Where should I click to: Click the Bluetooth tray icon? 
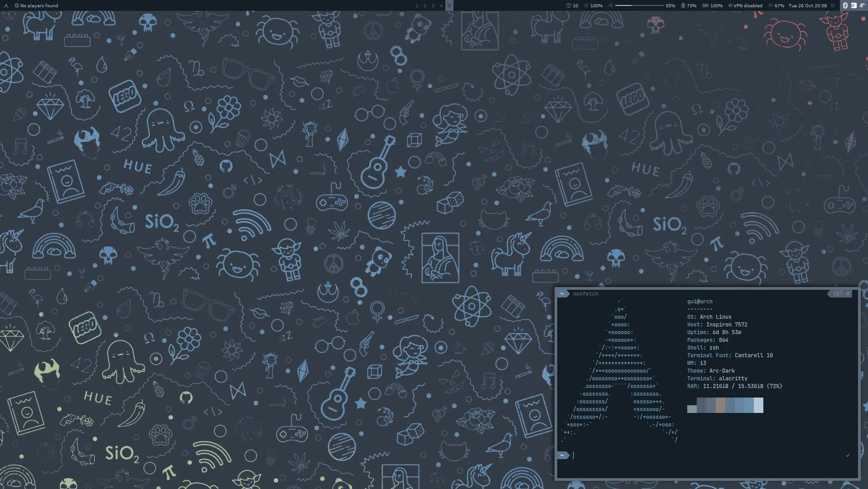845,5
